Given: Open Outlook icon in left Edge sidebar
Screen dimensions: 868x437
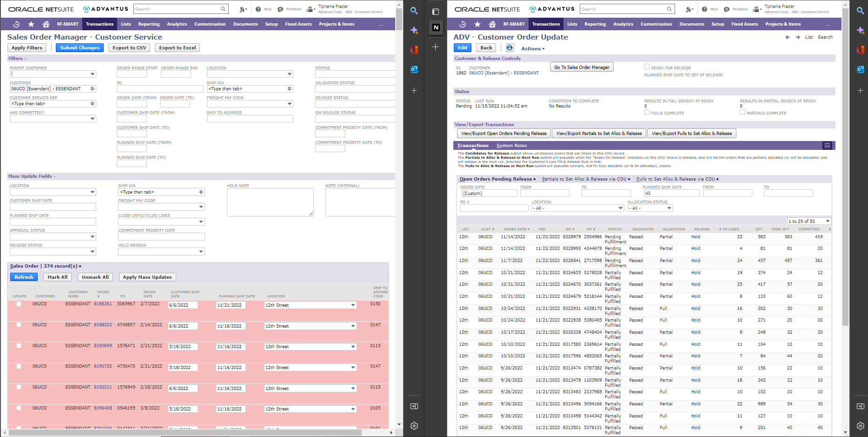Looking at the screenshot, I should (414, 69).
